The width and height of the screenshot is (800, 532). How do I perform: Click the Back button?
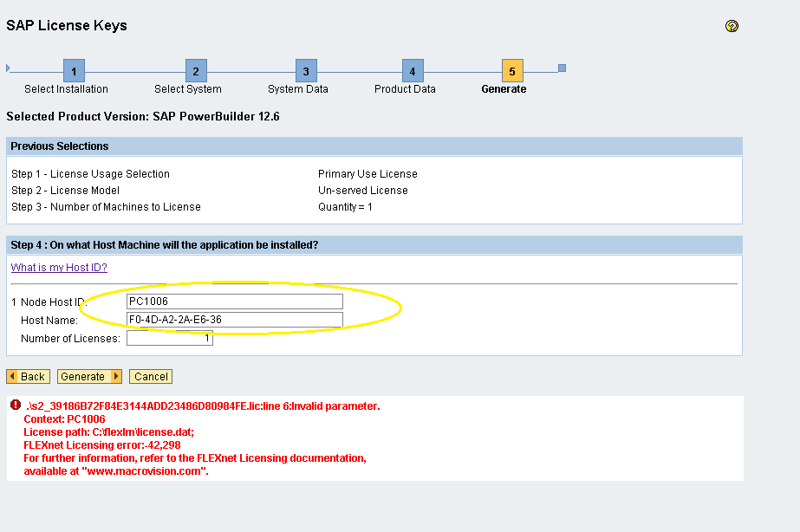28,376
